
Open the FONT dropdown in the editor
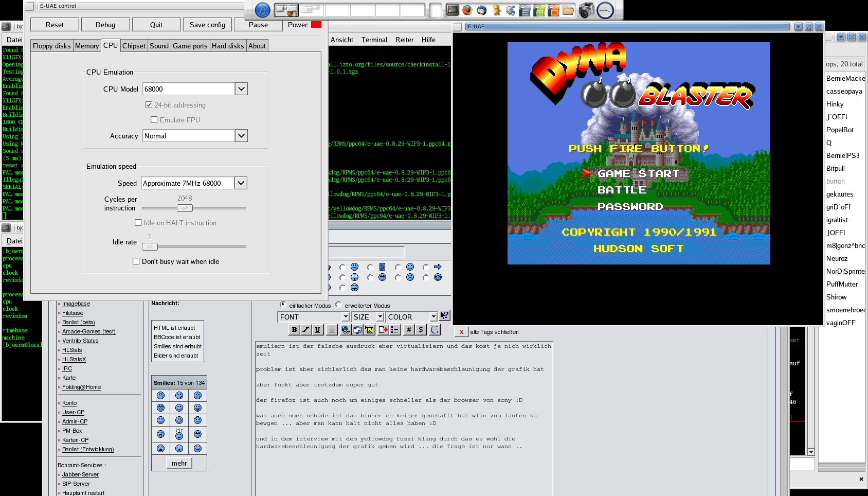click(346, 317)
